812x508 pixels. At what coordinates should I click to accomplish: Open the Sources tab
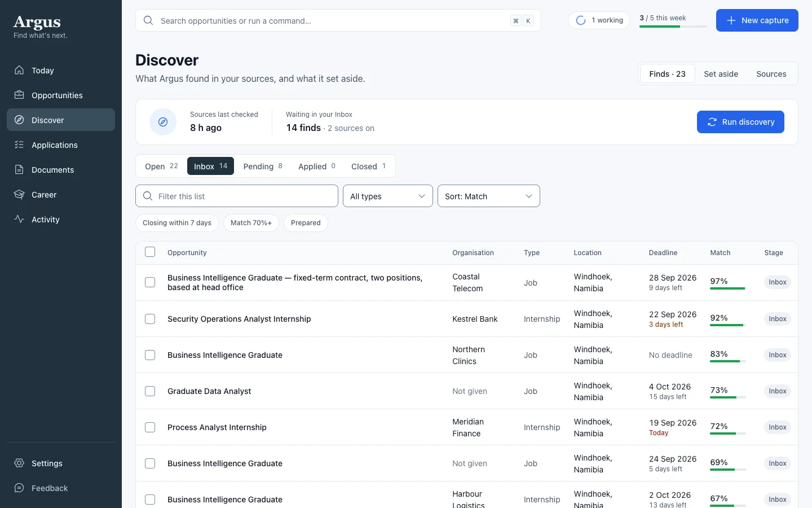(x=771, y=74)
